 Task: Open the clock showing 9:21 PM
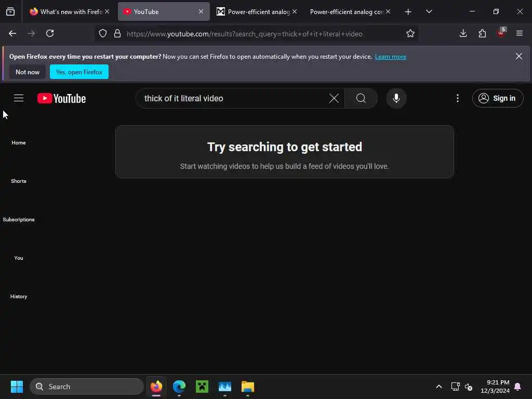(495, 387)
